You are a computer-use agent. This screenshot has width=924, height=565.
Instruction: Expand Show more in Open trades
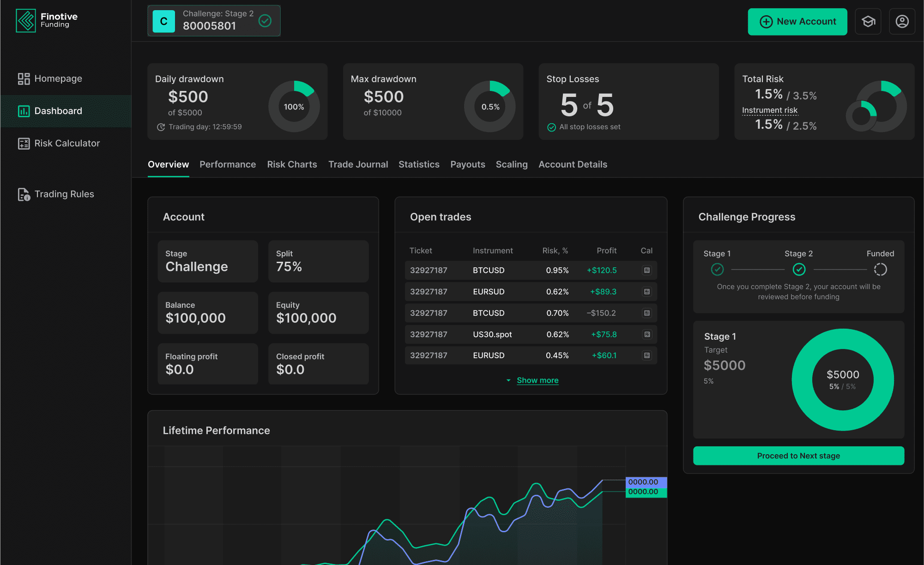(537, 380)
